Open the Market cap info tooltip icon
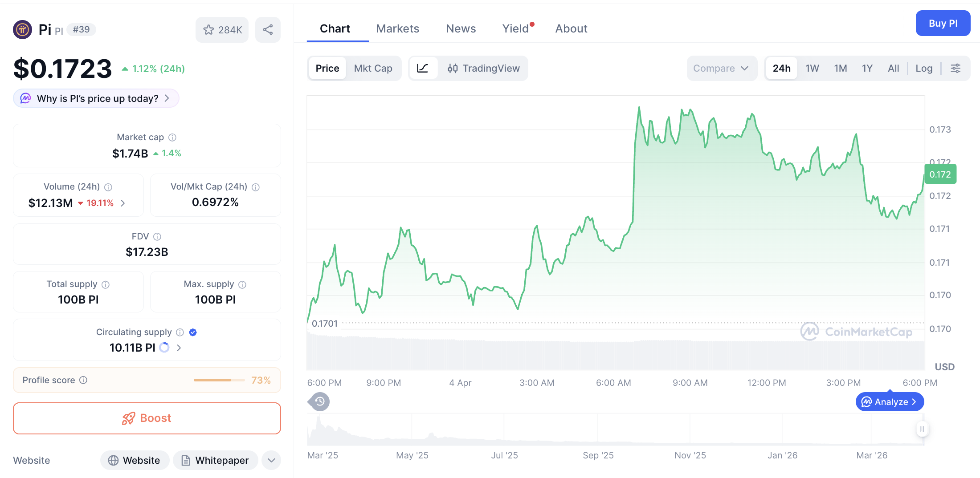The image size is (980, 478). 173,137
